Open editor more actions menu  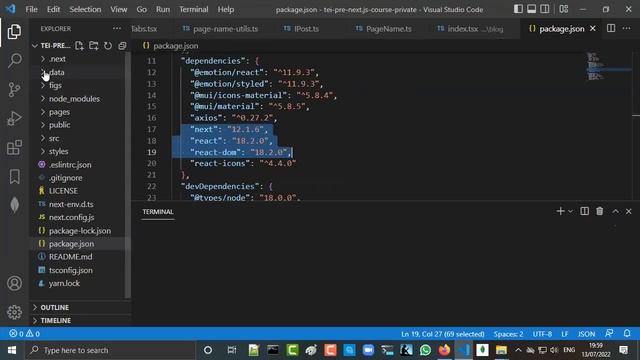click(627, 29)
